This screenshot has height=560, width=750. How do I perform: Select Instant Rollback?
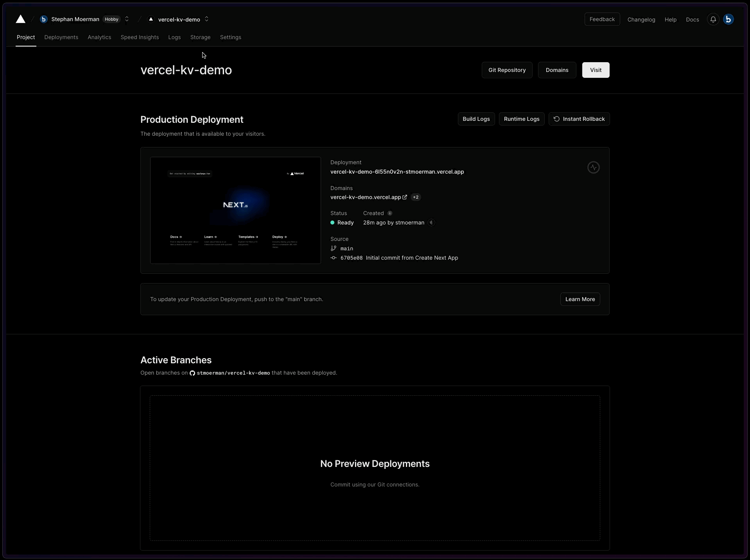[x=579, y=119]
